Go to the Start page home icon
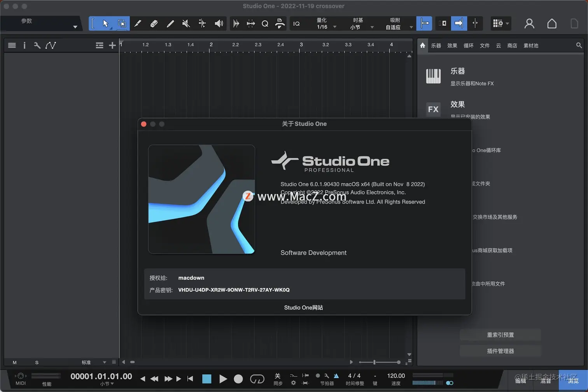The image size is (588, 392). pos(552,24)
